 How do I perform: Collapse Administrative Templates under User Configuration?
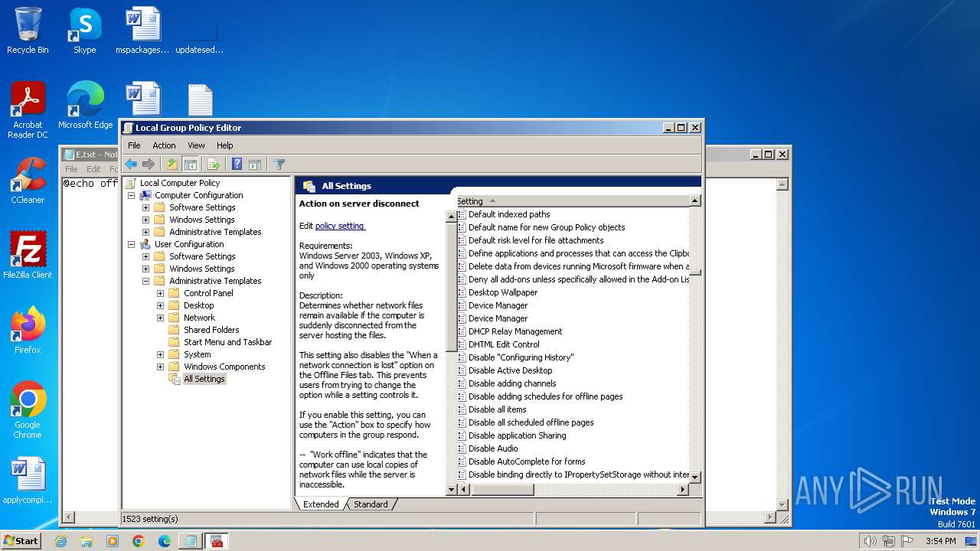tap(145, 281)
